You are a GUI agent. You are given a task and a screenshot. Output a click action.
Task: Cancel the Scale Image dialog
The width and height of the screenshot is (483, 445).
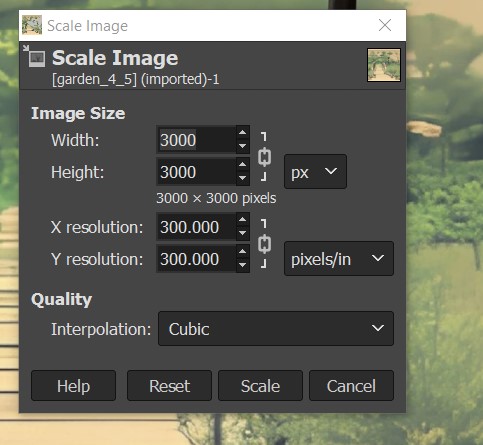(351, 386)
